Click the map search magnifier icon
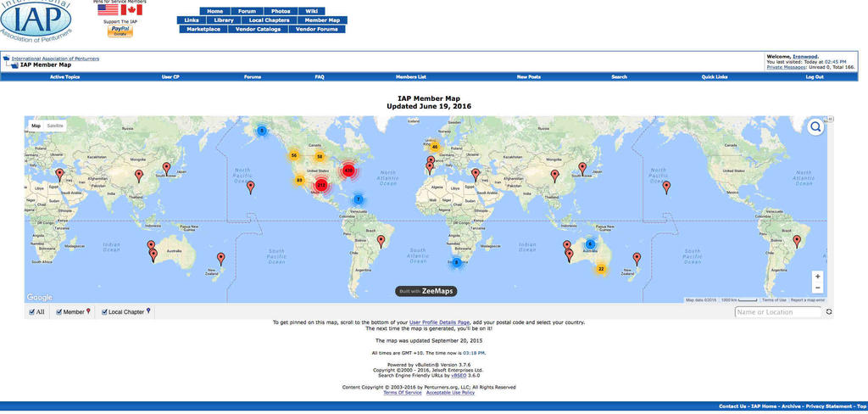868x414 pixels. click(x=815, y=127)
